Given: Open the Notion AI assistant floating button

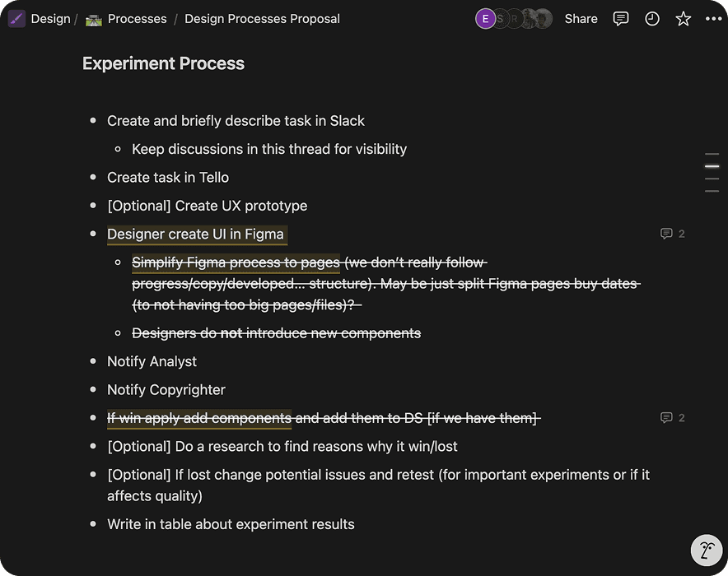Looking at the screenshot, I should [706, 550].
